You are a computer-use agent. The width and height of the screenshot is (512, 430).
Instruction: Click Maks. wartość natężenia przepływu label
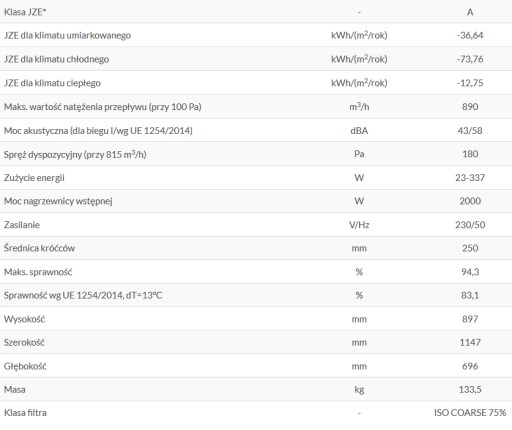coord(103,107)
